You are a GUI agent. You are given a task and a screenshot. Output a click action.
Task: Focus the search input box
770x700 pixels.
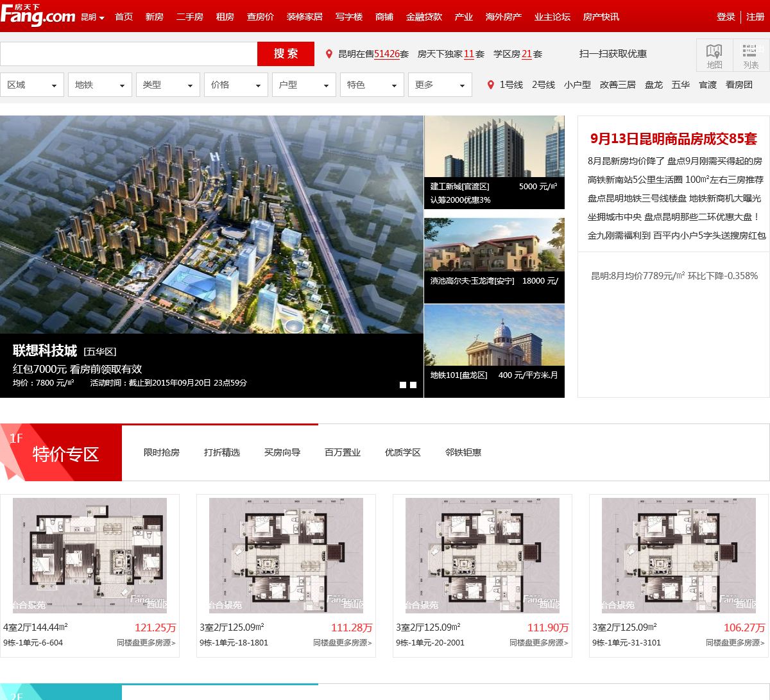pos(128,54)
